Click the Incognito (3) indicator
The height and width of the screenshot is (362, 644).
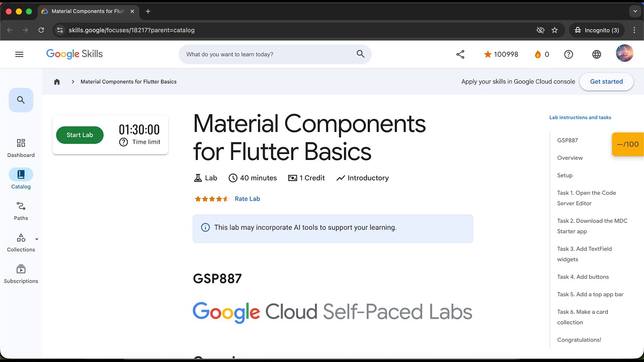point(597,30)
